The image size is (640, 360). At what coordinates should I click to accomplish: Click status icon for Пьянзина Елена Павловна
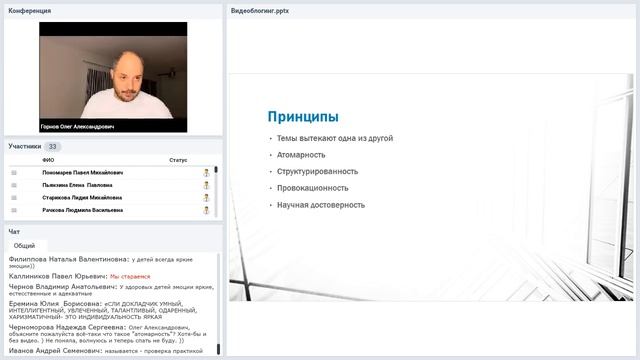point(207,185)
